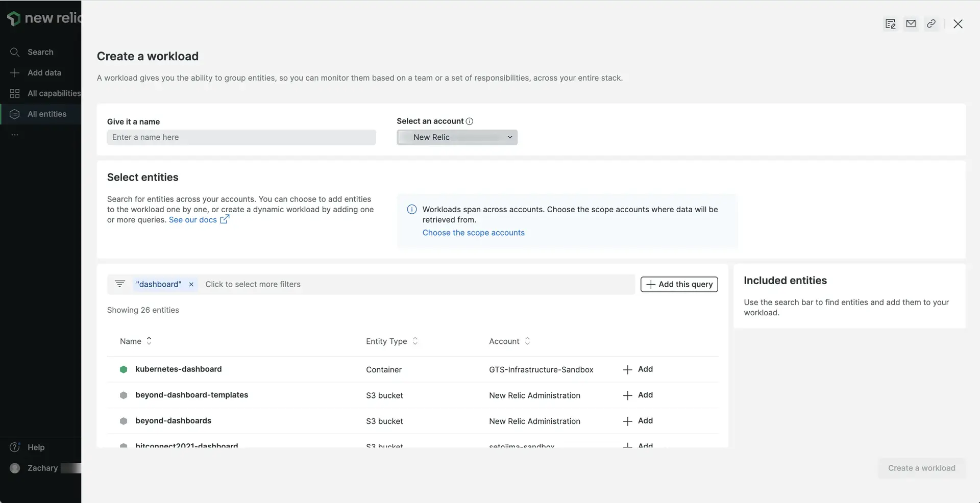Click external link icon after See our docs
Viewport: 980px width, 503px height.
(x=225, y=219)
